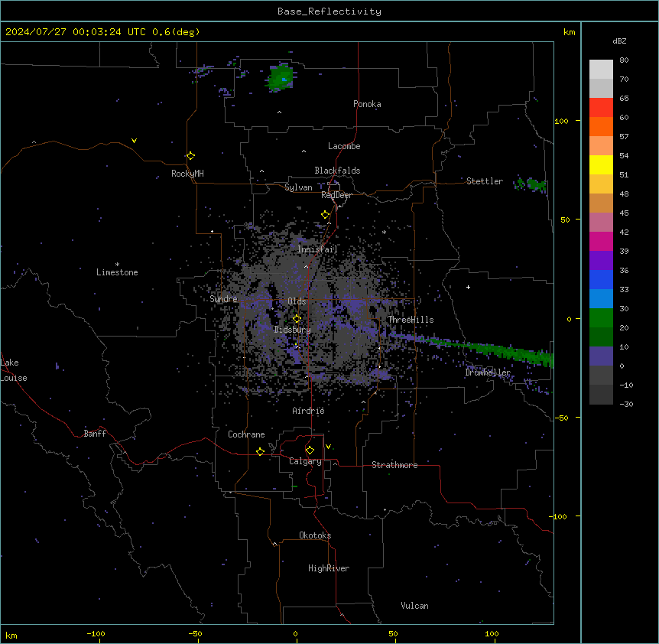Click the Olds city label

point(297,301)
